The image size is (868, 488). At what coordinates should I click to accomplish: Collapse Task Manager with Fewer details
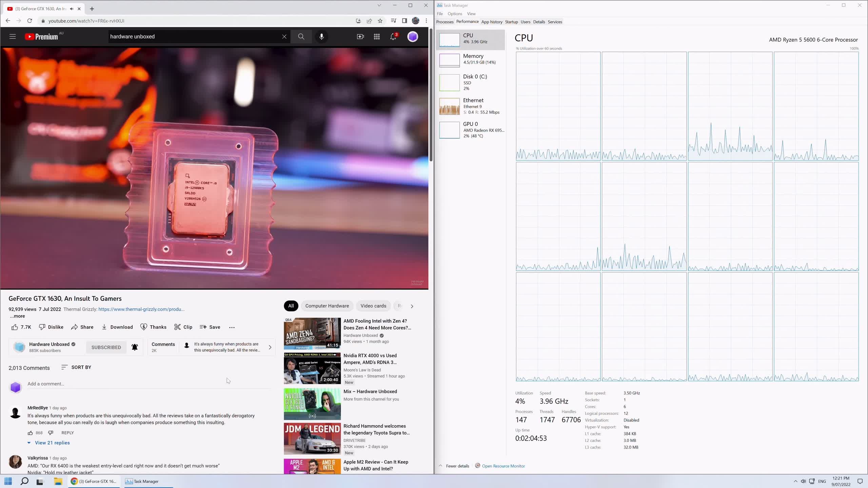click(x=457, y=466)
